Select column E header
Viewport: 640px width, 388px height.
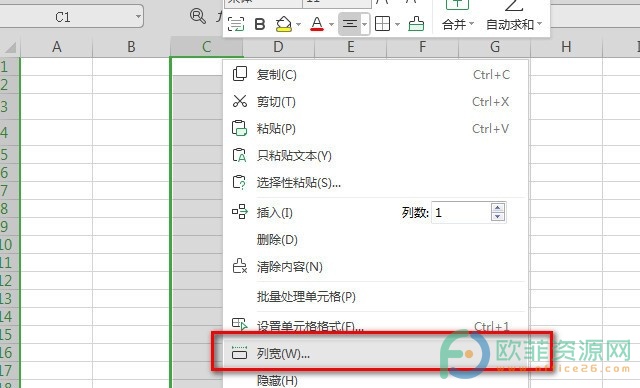(x=351, y=47)
